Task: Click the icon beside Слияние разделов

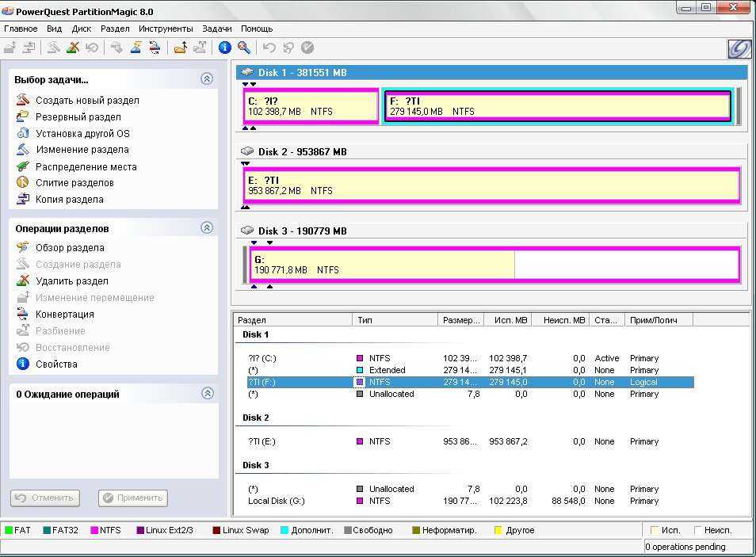Action: 22,183
